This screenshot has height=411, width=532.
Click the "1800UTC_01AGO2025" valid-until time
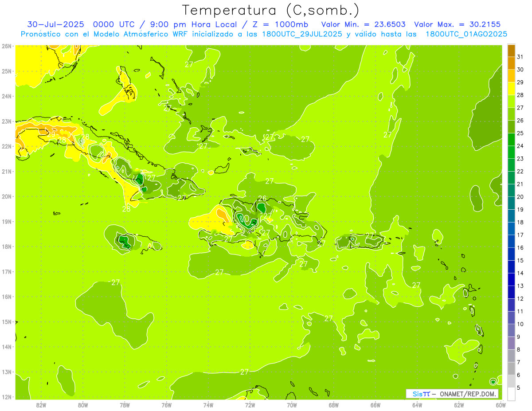(466, 34)
